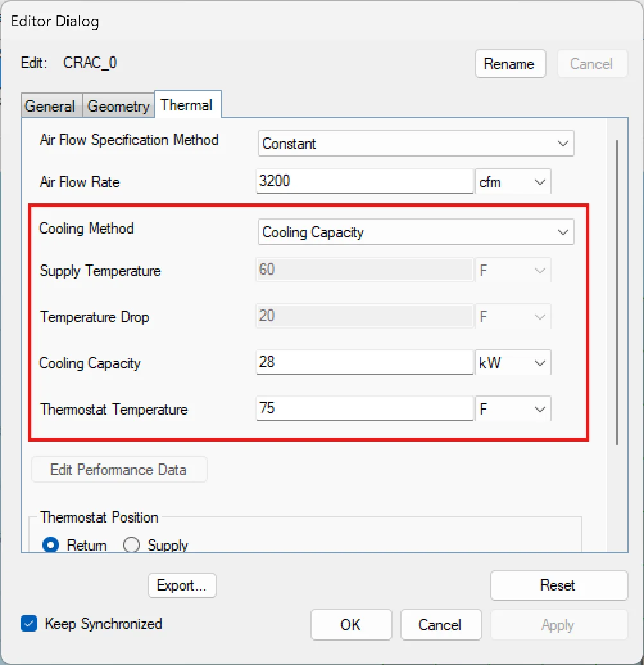Click the Edit Performance Data button

[x=119, y=469]
